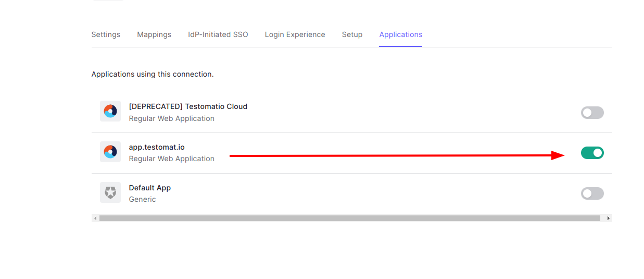This screenshot has width=644, height=279.
Task: Click 'Regular Web Application' under Testomatio Cloud
Action: point(172,118)
